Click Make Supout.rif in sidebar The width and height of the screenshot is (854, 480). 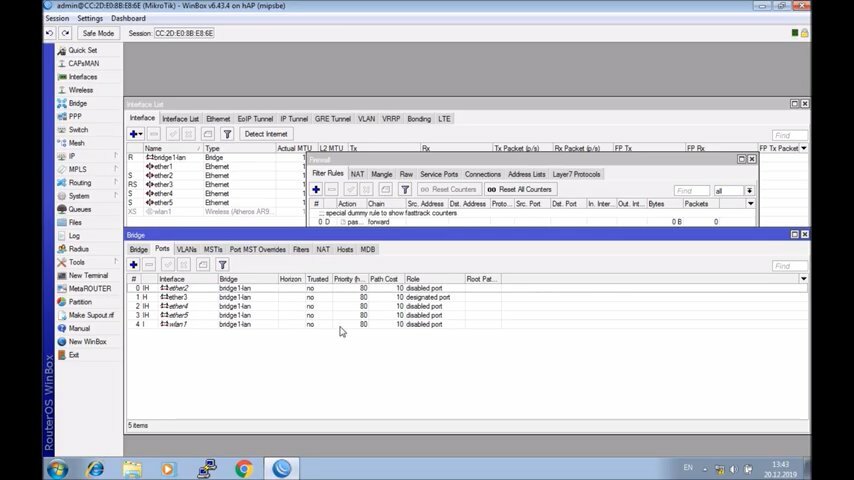pos(91,315)
